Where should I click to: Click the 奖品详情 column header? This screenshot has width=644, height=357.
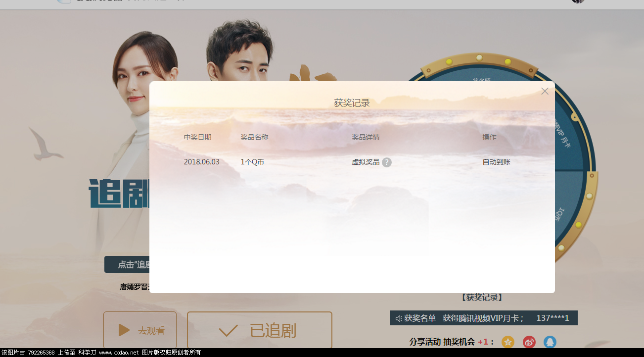point(366,137)
